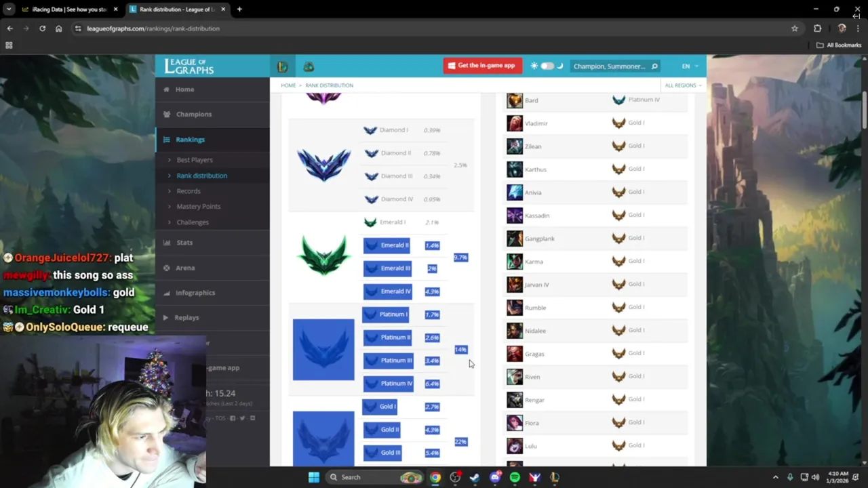Image resolution: width=868 pixels, height=488 pixels.
Task: Open Infographics in the sidebar
Action: click(x=212, y=293)
